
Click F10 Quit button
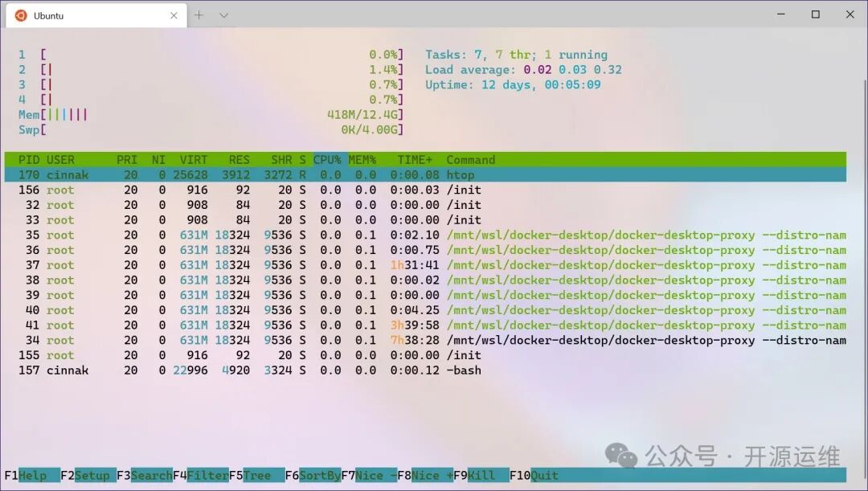pos(534,475)
